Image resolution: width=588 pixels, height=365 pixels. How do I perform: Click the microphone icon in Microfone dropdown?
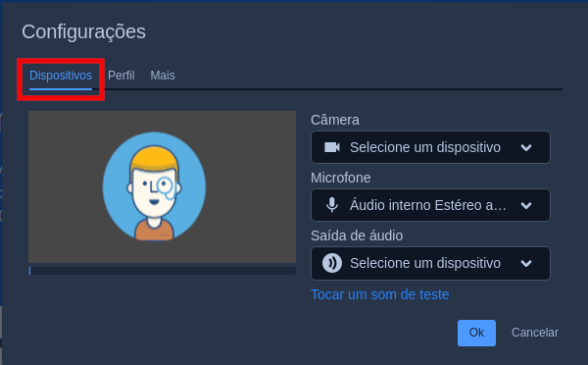332,205
